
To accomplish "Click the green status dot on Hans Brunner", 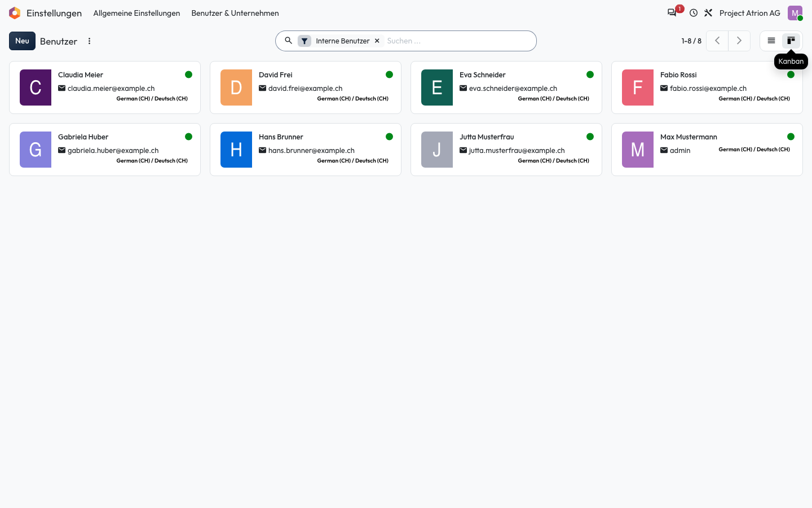I will [x=389, y=137].
